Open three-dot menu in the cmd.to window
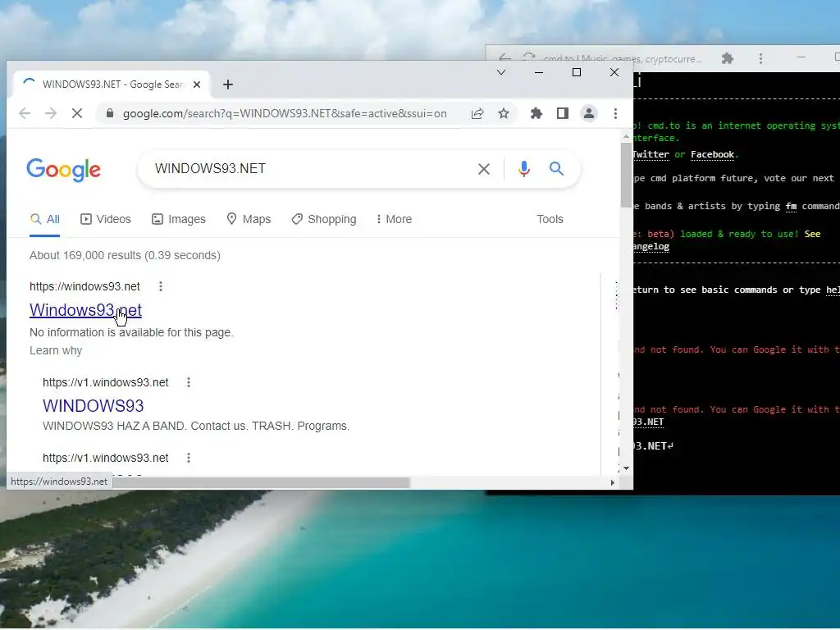Image resolution: width=840 pixels, height=630 pixels. click(x=760, y=58)
